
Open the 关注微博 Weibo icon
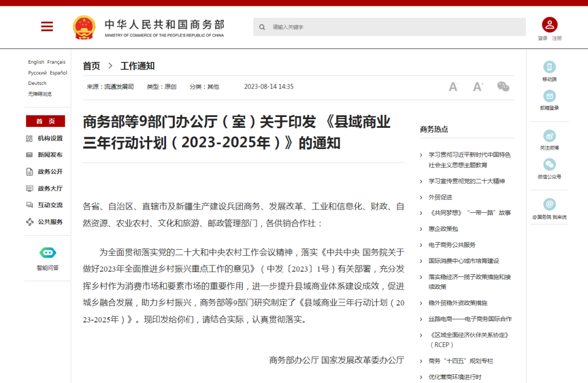point(549,137)
